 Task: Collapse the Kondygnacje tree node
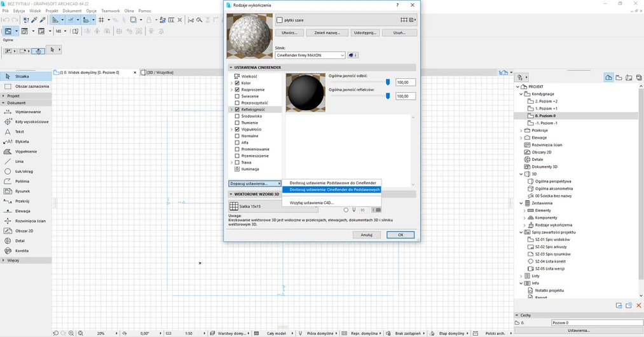521,94
